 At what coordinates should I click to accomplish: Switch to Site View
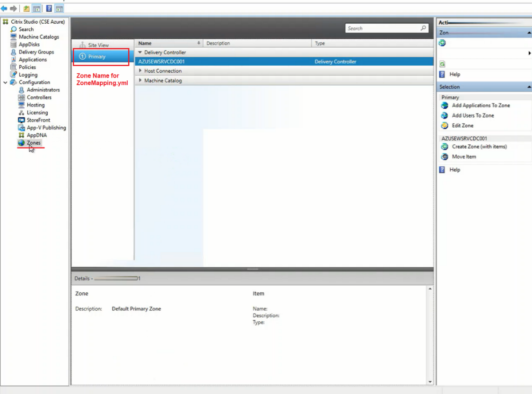pyautogui.click(x=98, y=45)
